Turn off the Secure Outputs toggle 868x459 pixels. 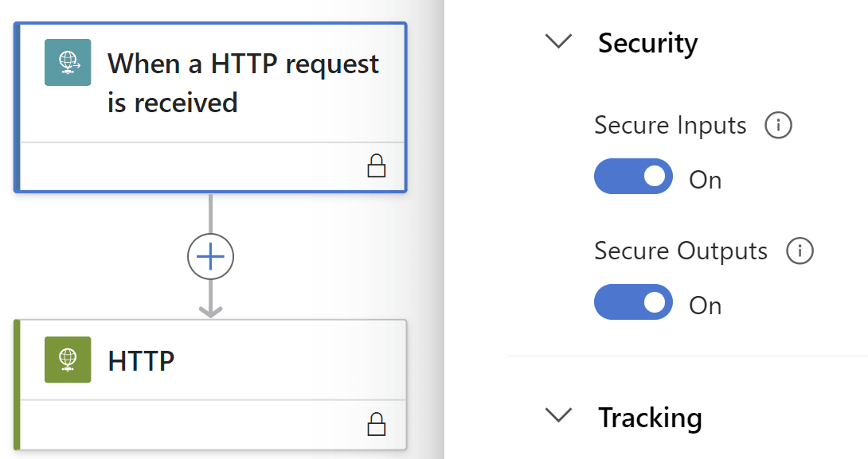[633, 302]
